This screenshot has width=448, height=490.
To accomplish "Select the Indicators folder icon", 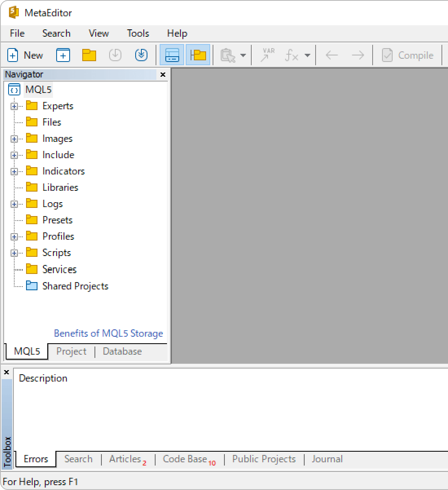I will click(x=32, y=171).
